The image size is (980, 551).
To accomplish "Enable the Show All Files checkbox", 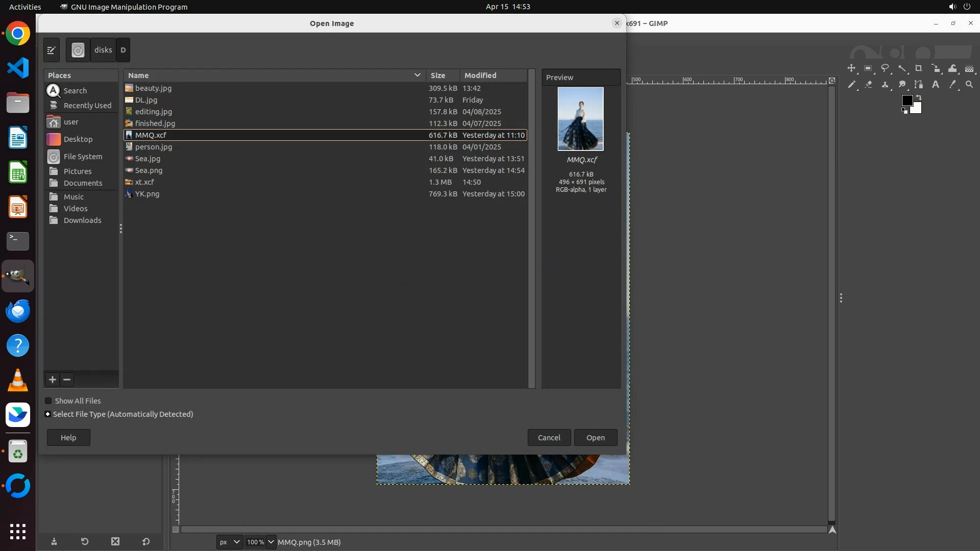I will 48,401.
